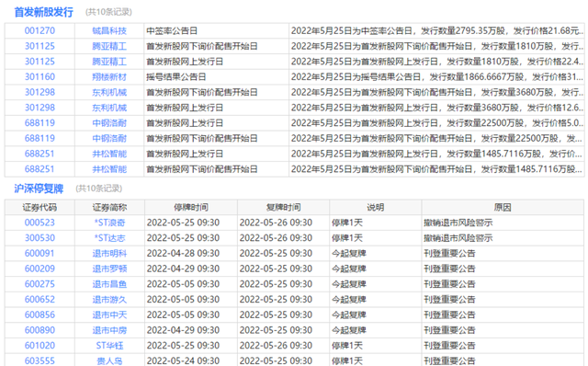Image resolution: width=588 pixels, height=366 pixels.
Task: Open stock code 600275 link
Action: click(40, 284)
